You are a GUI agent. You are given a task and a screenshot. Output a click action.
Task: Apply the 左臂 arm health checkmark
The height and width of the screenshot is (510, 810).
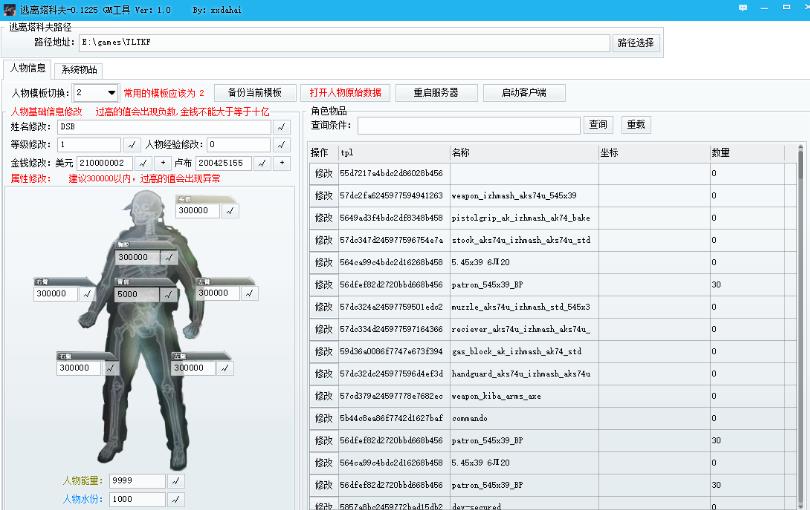pos(250,293)
